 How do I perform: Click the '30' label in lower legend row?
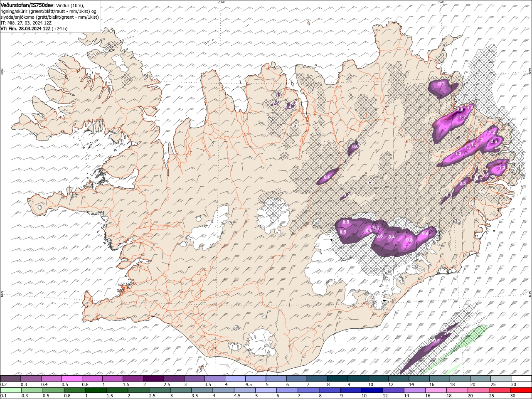[x=512, y=396]
